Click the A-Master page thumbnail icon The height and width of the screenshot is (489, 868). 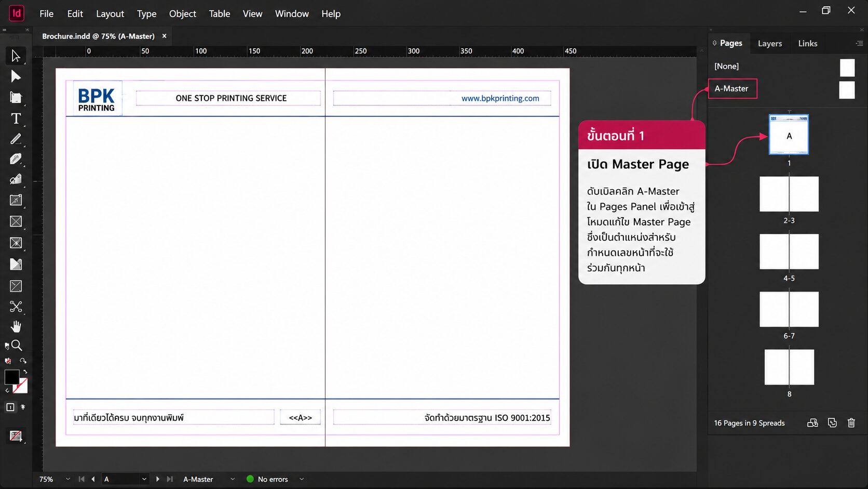pyautogui.click(x=847, y=90)
